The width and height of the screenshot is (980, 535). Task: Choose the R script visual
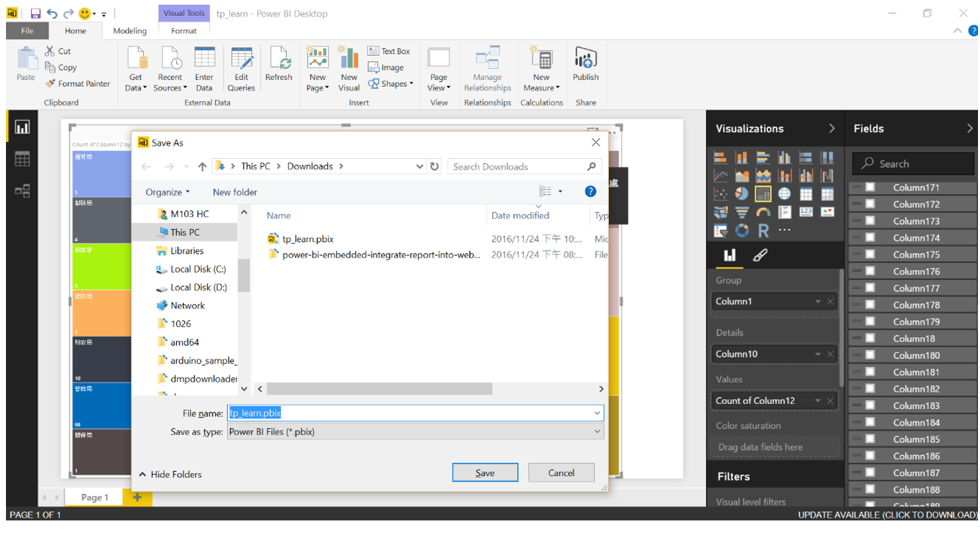[763, 230]
